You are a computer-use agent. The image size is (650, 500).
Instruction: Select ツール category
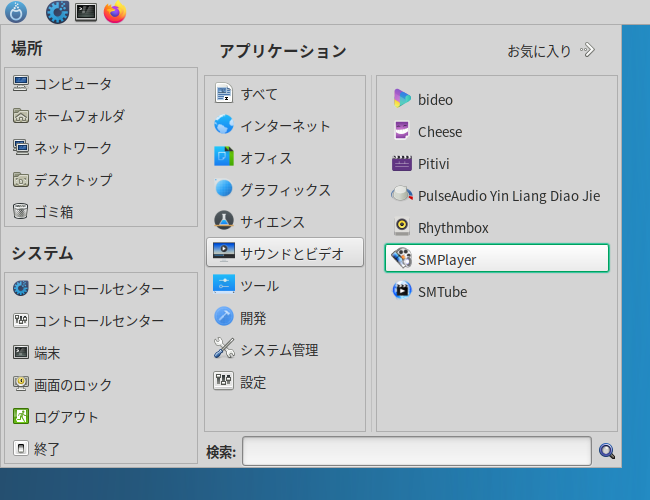[x=285, y=285]
